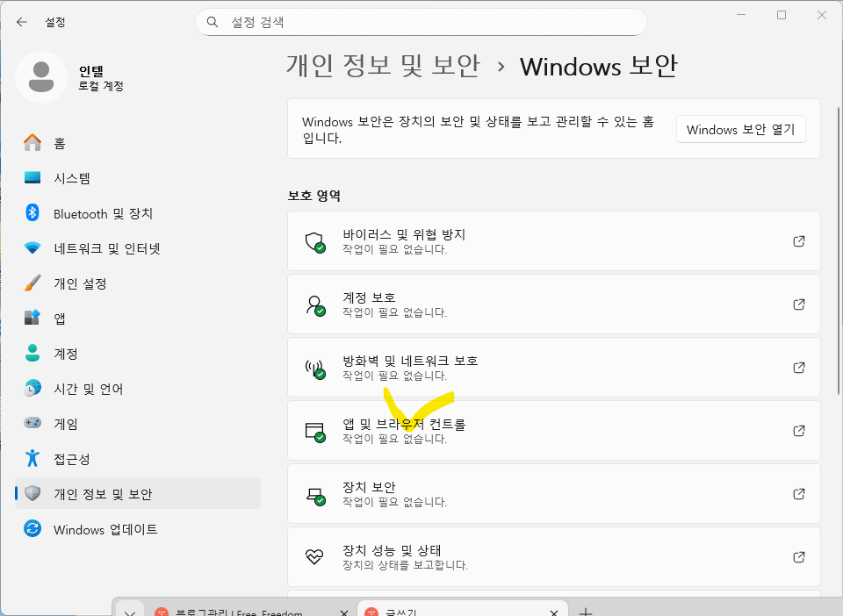Screen dimensions: 843x616
Task: Open the 장치 보안 laptop icon
Action: point(315,495)
